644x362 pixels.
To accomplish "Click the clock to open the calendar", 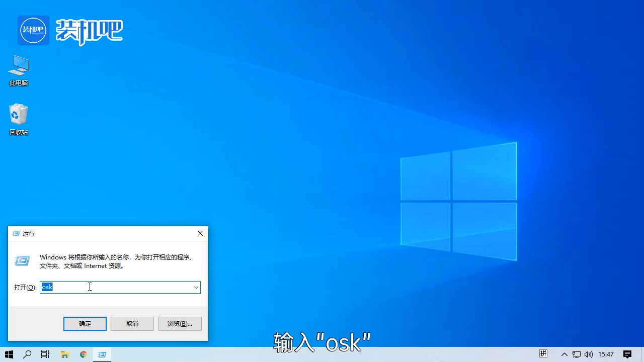I will [606, 354].
